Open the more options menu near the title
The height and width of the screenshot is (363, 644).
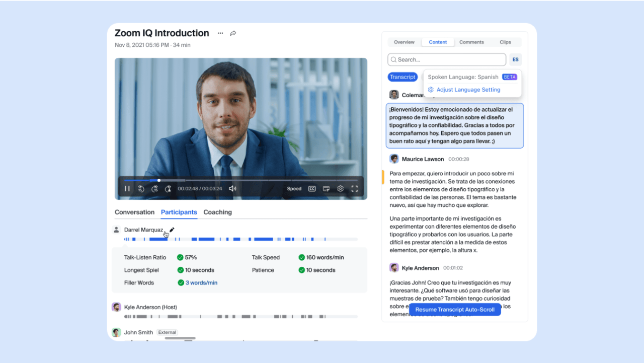pos(220,33)
